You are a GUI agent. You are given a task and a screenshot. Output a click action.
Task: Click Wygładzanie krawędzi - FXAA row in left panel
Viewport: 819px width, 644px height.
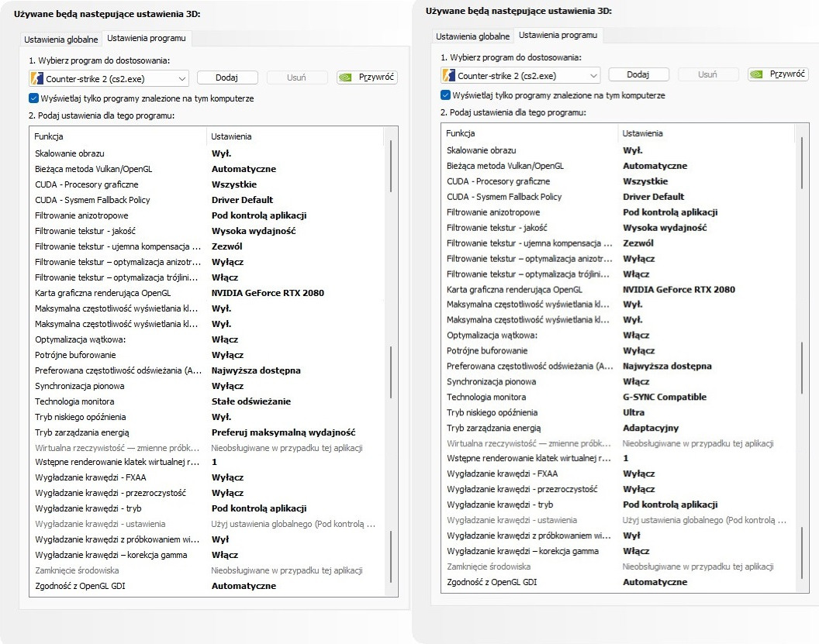[207, 477]
